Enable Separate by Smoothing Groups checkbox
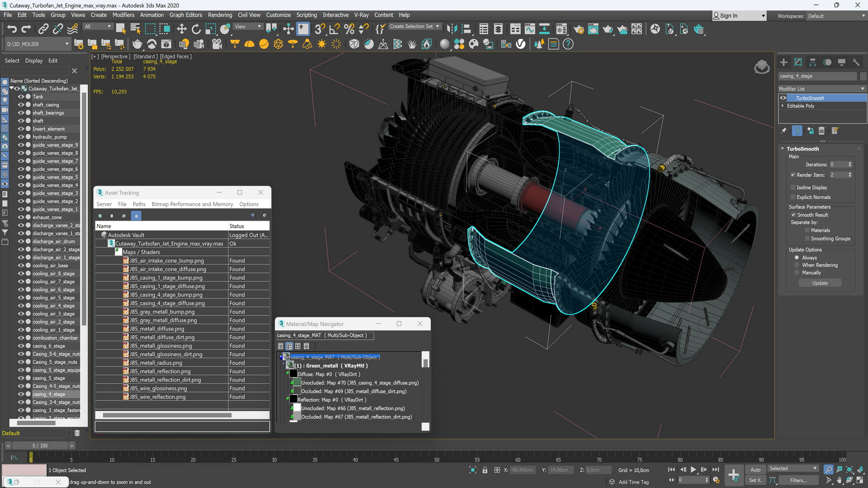This screenshot has width=868, height=488. click(x=807, y=239)
